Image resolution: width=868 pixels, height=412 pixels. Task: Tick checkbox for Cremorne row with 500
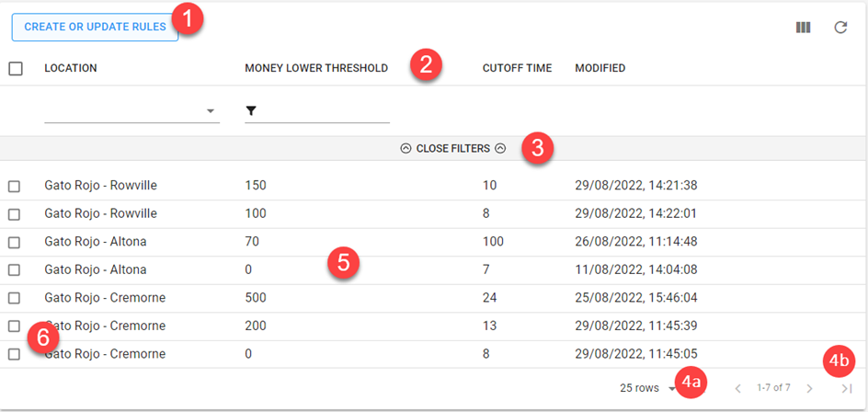pyautogui.click(x=15, y=299)
